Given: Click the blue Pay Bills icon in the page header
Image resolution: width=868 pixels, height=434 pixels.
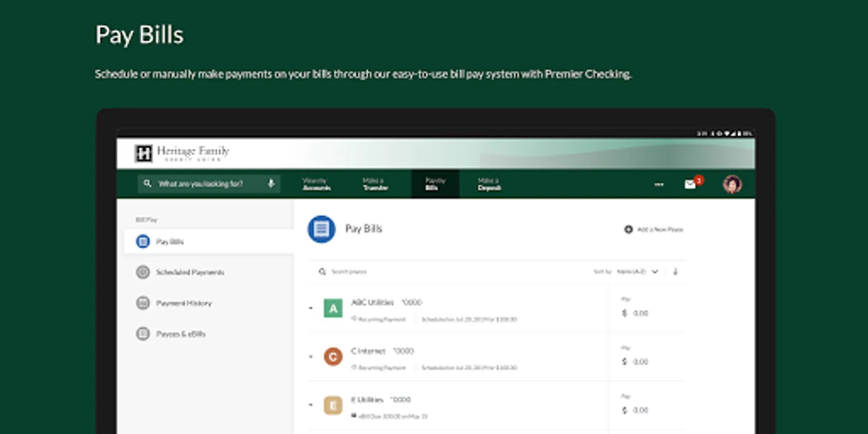Looking at the screenshot, I should 322,229.
